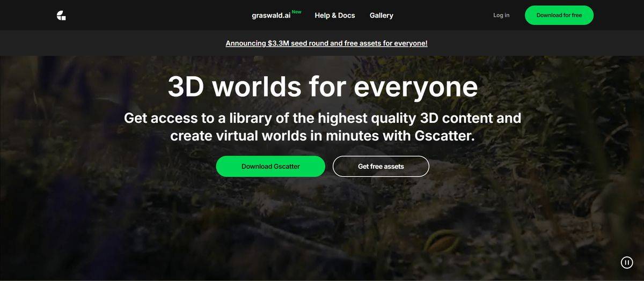This screenshot has height=281, width=644.
Task: Open the graswald.ai menu item
Action: [271, 16]
